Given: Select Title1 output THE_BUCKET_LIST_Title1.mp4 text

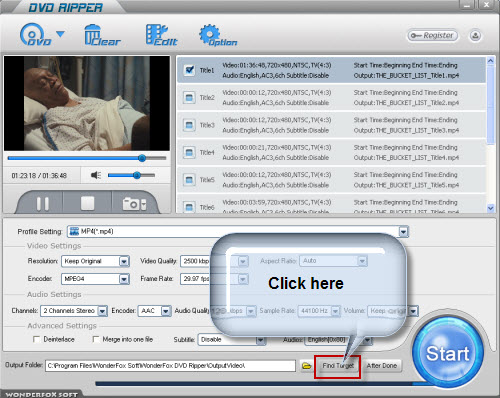Looking at the screenshot, I should click(x=406, y=76).
